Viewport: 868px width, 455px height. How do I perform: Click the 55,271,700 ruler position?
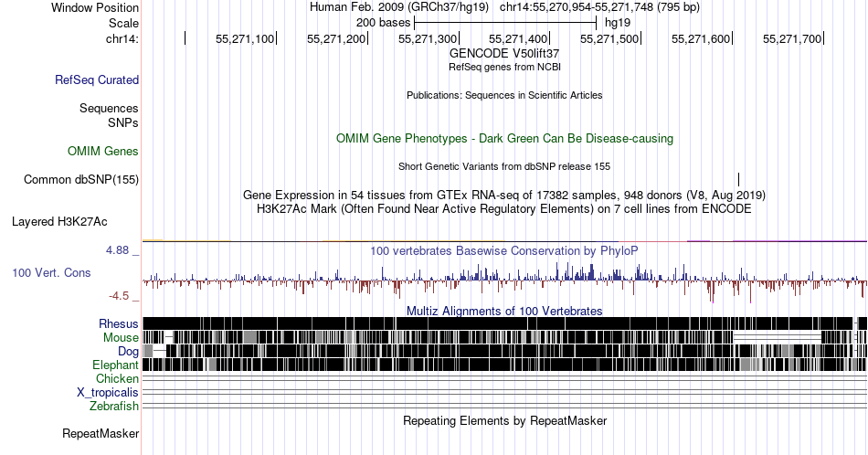(x=792, y=38)
